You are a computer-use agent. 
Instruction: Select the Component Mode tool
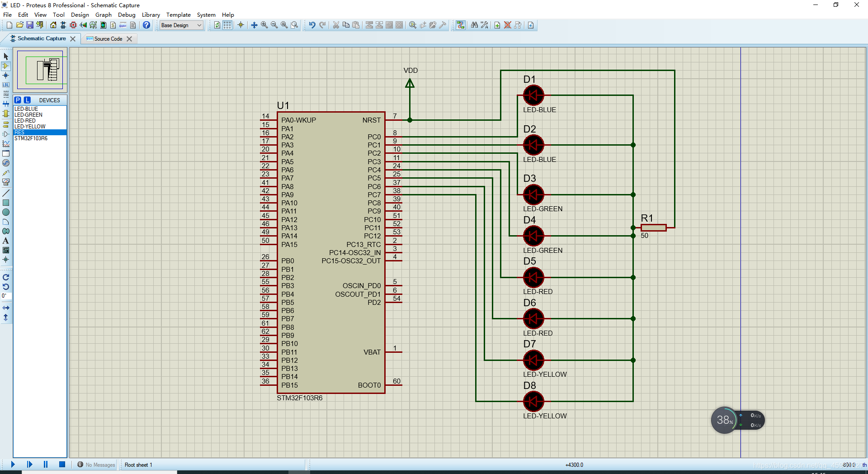pyautogui.click(x=6, y=66)
